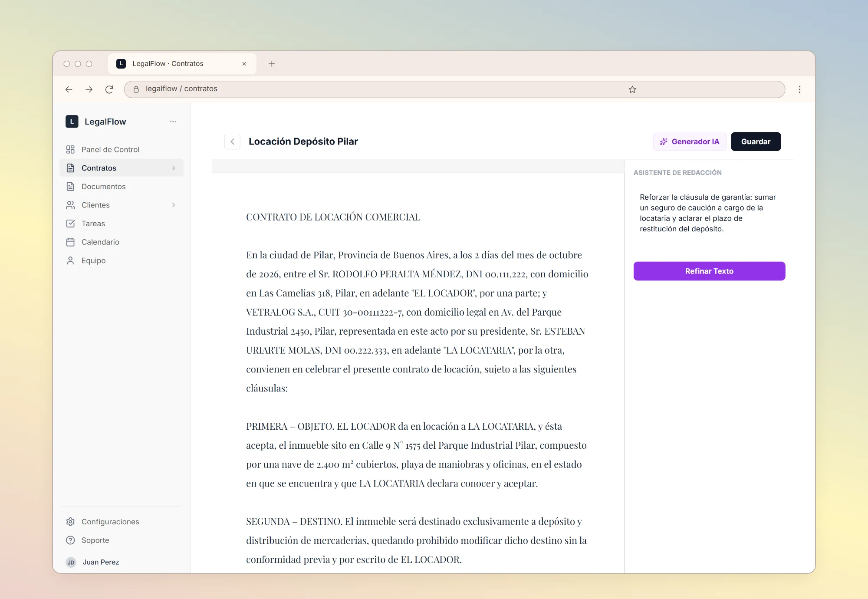The image size is (868, 599).
Task: Open the browser three-dot menu
Action: 799,89
